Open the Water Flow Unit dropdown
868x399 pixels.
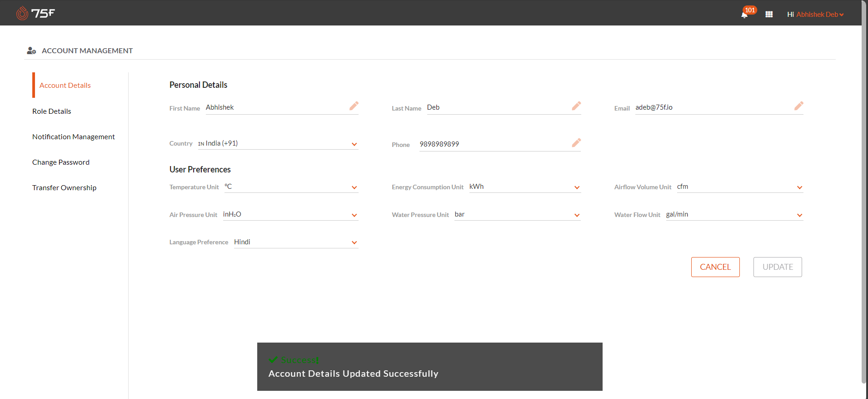tap(734, 215)
